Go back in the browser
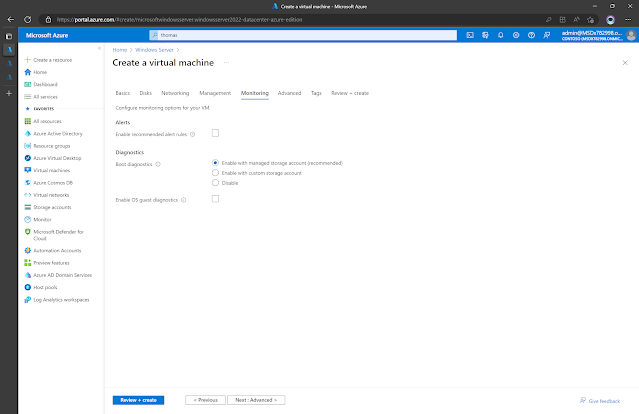Screen dimensions: 639x414 click(x=11, y=20)
